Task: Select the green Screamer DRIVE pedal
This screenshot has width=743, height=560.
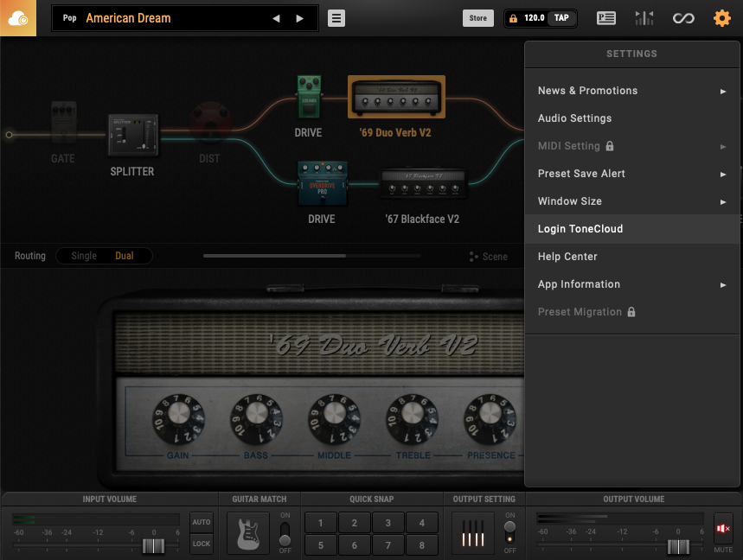Action: point(309,97)
